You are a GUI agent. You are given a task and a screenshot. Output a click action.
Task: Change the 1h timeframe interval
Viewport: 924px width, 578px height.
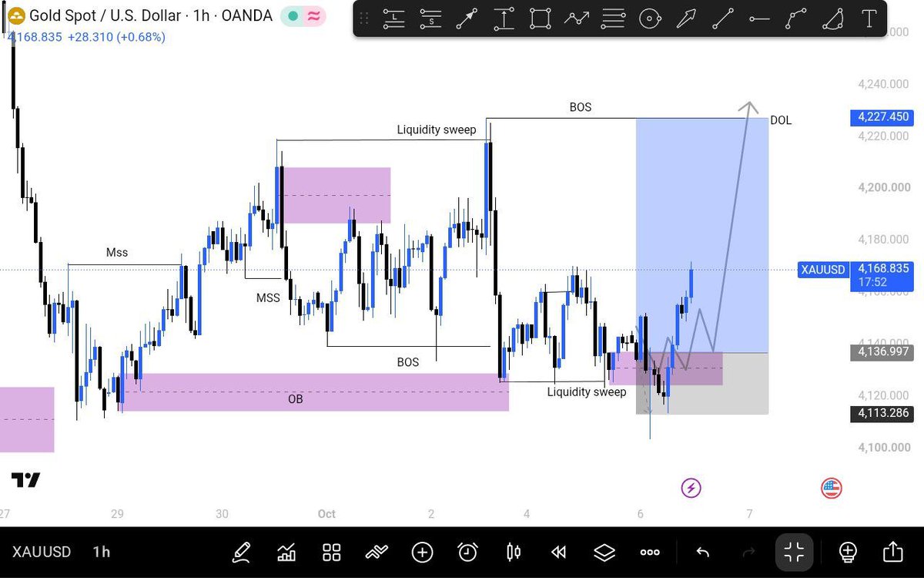point(101,552)
